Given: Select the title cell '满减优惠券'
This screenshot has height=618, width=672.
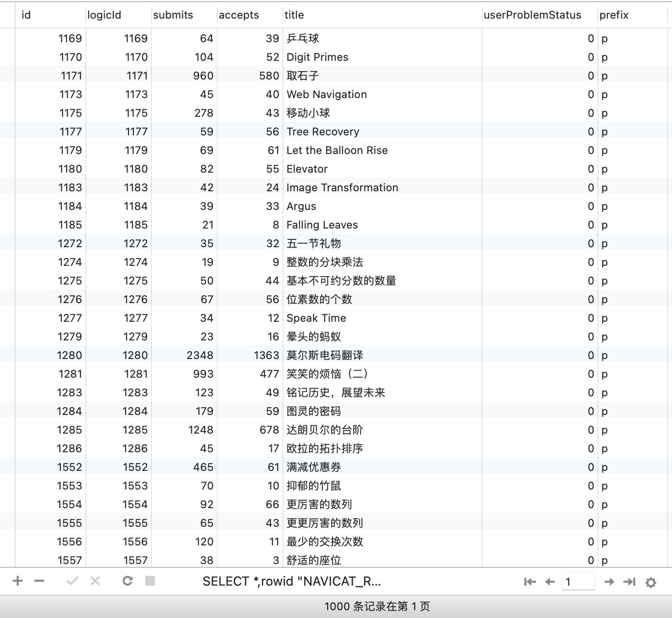Looking at the screenshot, I should 383,467.
